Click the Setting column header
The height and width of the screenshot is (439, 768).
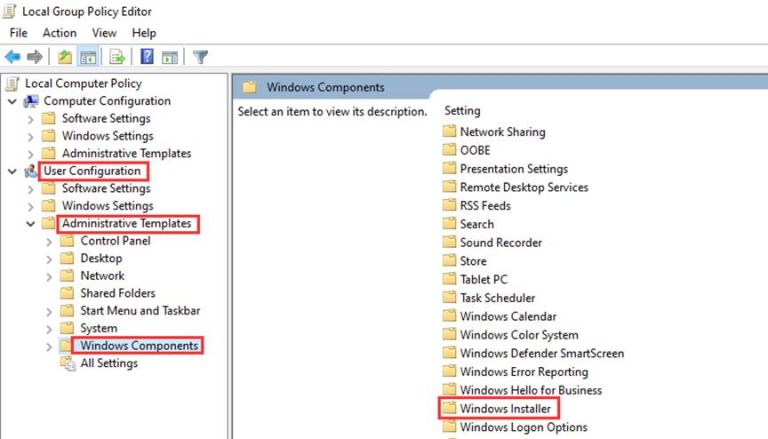point(462,111)
